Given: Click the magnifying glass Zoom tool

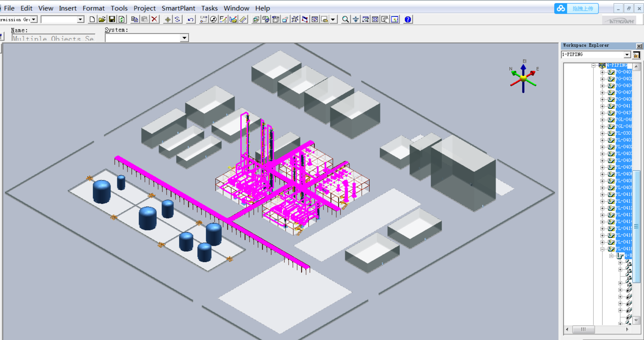Looking at the screenshot, I should point(345,19).
